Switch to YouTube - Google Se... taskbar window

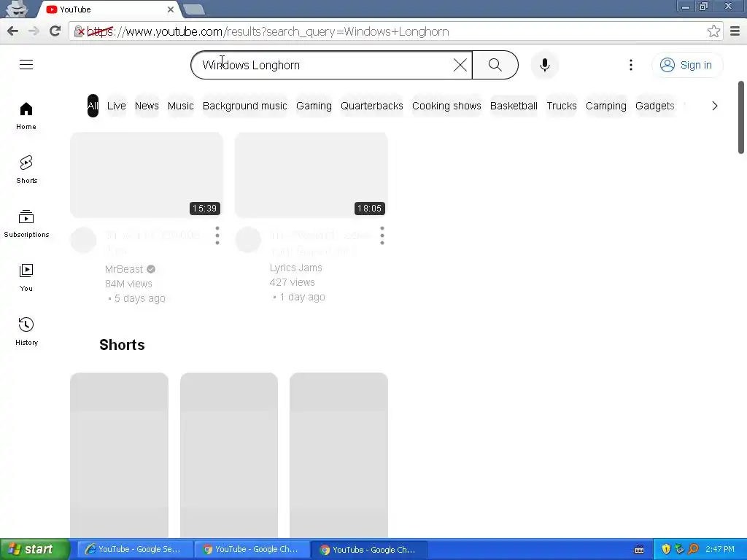135,550
